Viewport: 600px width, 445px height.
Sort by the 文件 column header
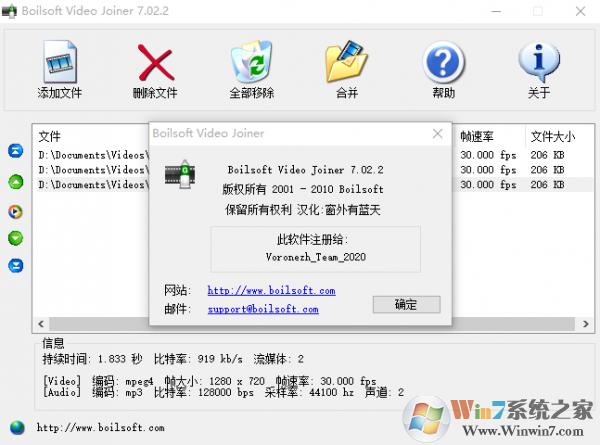tap(50, 136)
